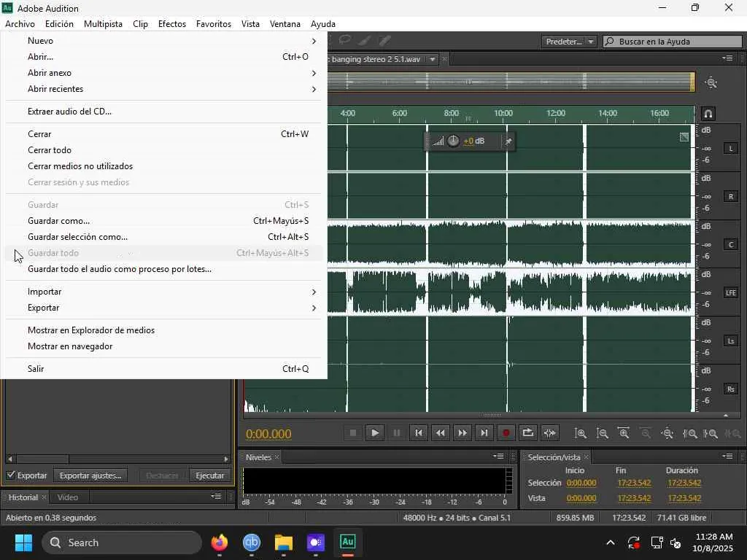Uncheck the Exportar checkbox
This screenshot has height=560, width=747.
coord(11,475)
